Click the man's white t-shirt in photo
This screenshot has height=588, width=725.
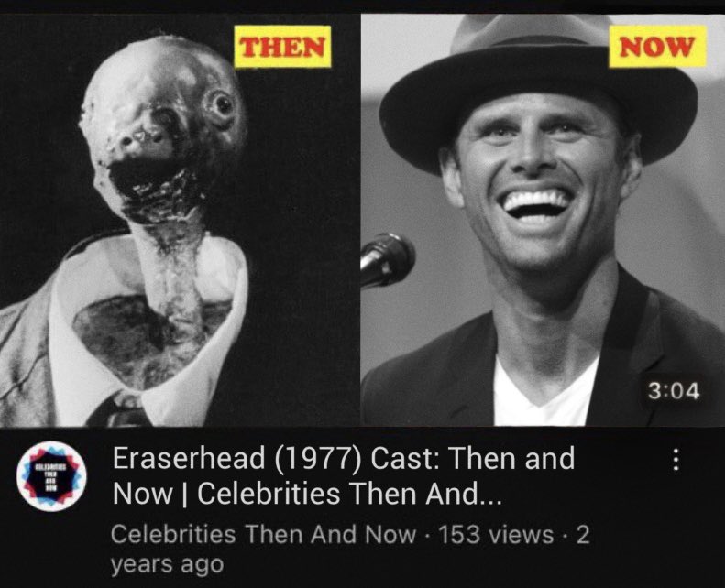pyautogui.click(x=542, y=392)
